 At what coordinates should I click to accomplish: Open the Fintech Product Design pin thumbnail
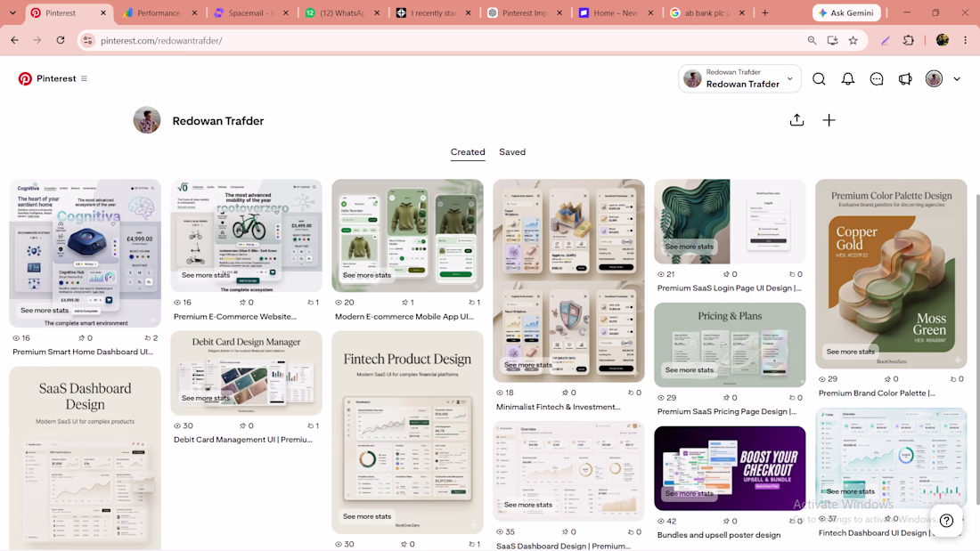(407, 431)
